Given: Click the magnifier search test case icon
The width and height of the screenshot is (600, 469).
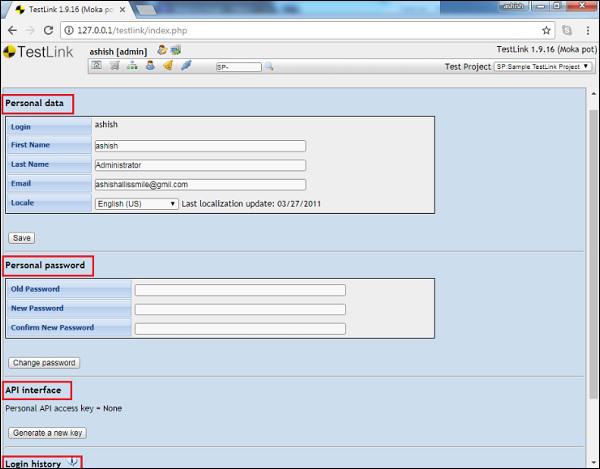Looking at the screenshot, I should click(x=268, y=67).
